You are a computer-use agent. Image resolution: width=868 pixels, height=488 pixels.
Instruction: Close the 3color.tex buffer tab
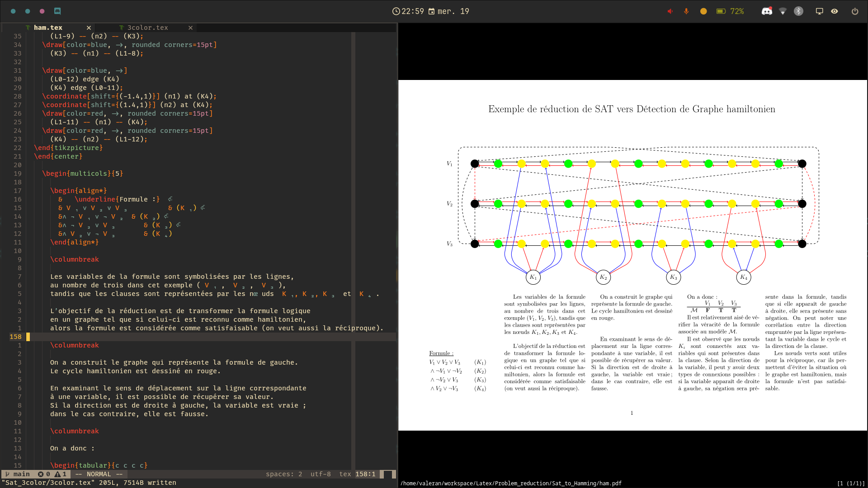click(x=190, y=28)
